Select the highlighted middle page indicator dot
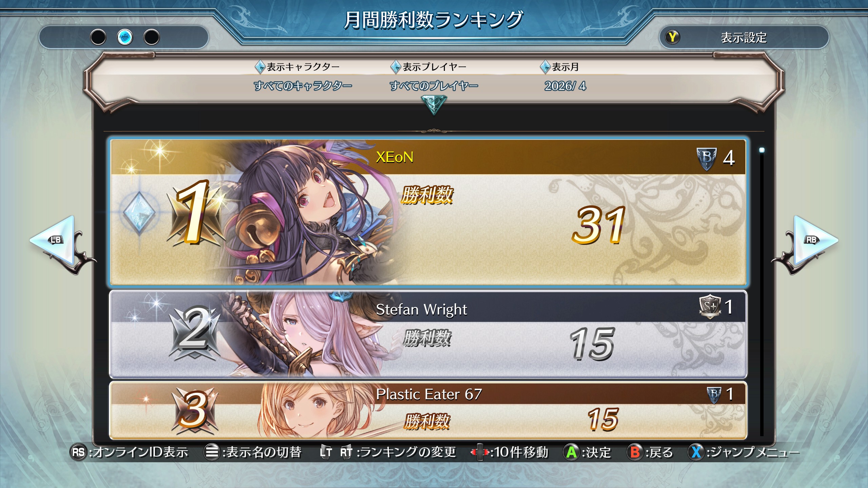Viewport: 868px width, 488px height. (125, 37)
